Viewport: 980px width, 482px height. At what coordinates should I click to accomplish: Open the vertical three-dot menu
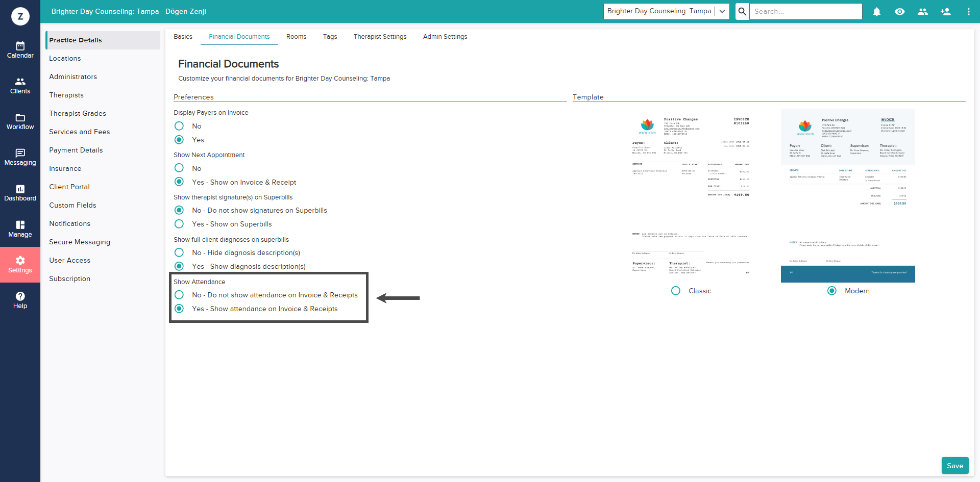968,11
